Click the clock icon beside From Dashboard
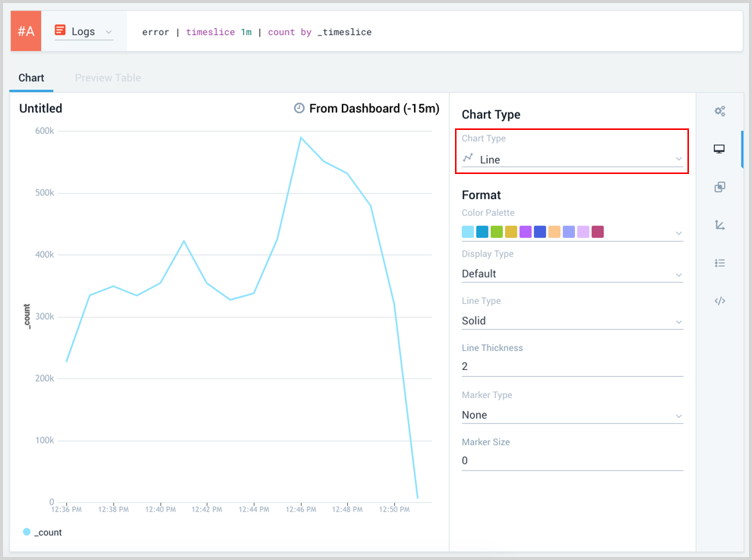This screenshot has width=752, height=560. coord(299,109)
